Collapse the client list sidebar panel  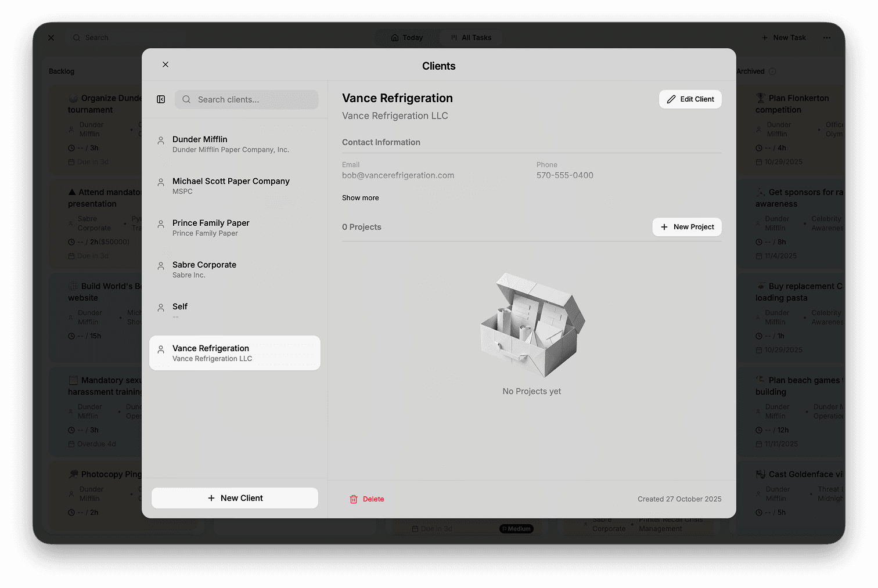pos(161,99)
